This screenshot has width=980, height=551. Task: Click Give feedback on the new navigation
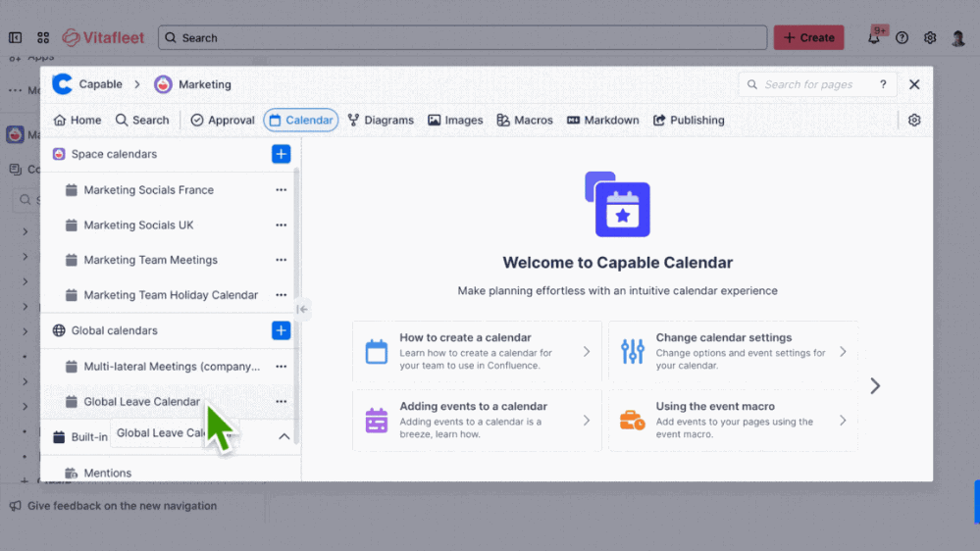tap(113, 506)
